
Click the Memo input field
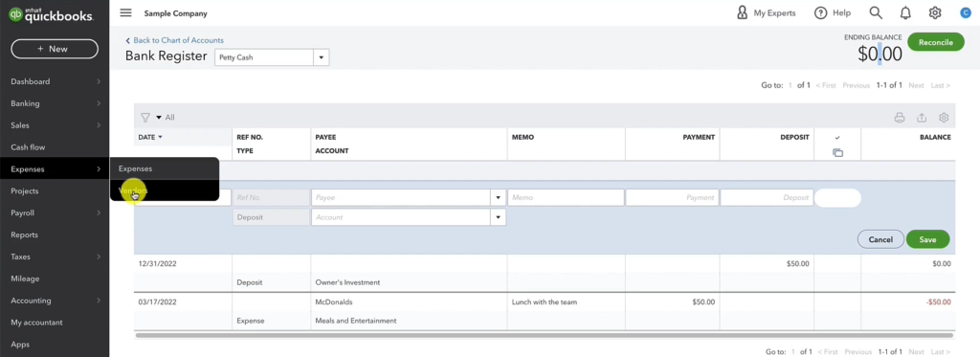[x=566, y=197]
